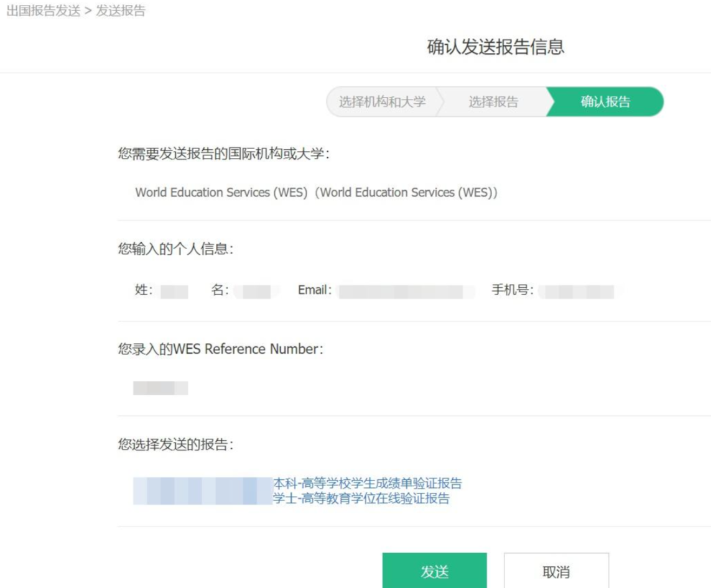Click the World Education Services (WES) institution text

coord(316,193)
